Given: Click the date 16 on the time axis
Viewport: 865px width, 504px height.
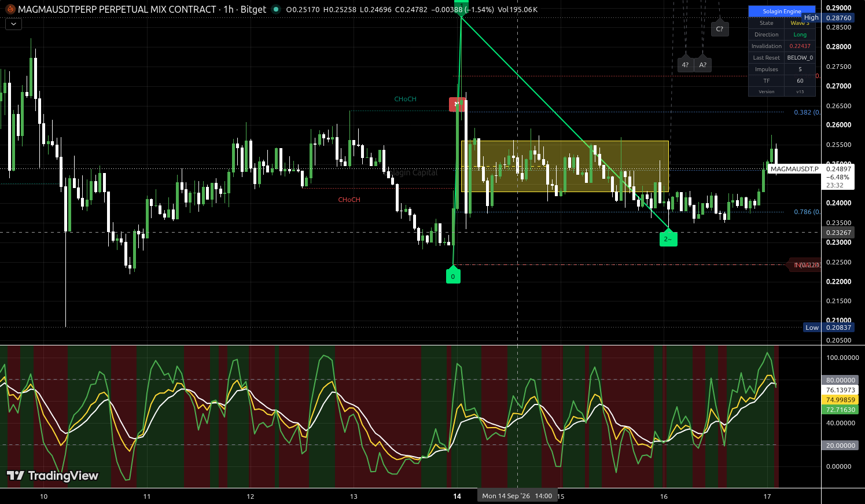Looking at the screenshot, I should point(664,496).
